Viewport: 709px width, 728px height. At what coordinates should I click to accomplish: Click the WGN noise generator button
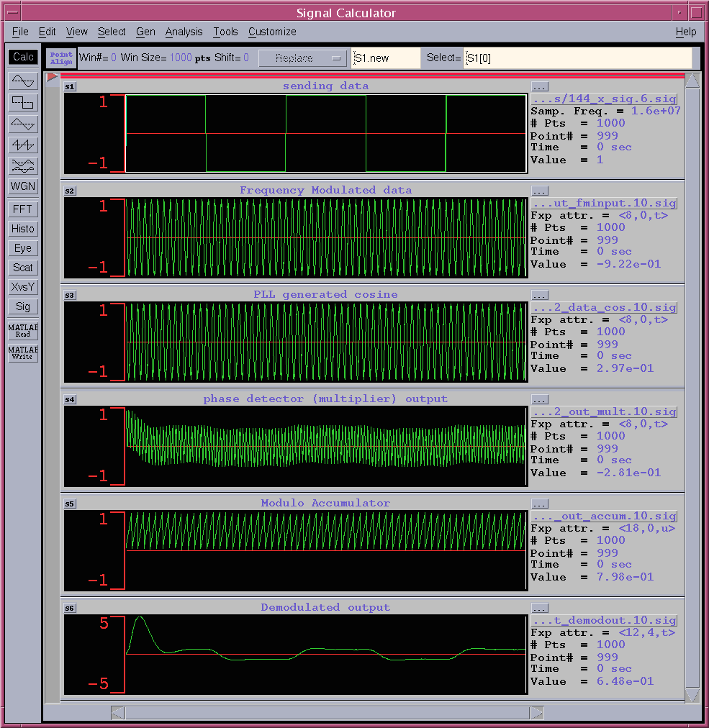tap(23, 186)
